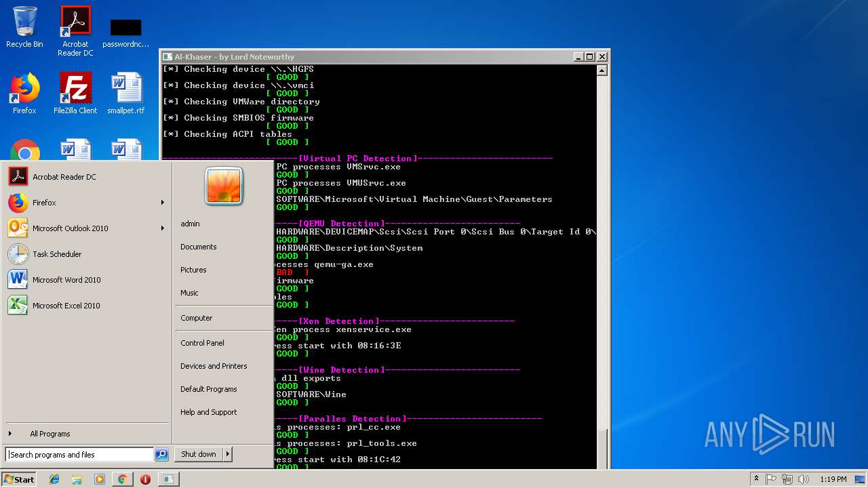Viewport: 868px width, 488px height.
Task: Open Opera browser from taskbar
Action: (x=145, y=479)
